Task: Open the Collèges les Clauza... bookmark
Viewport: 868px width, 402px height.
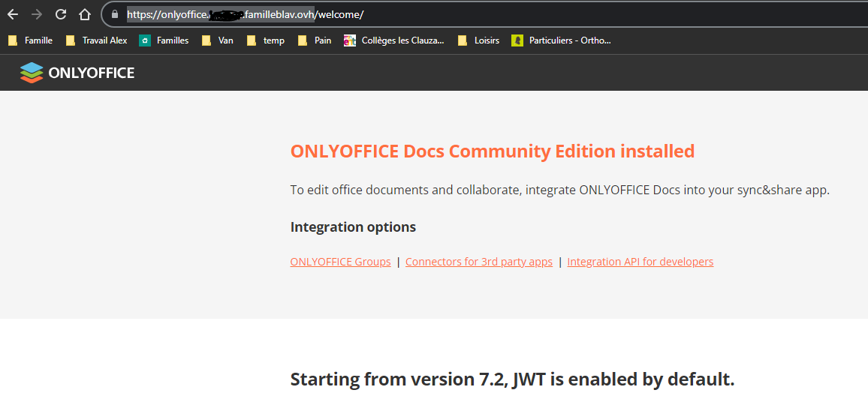Action: click(394, 40)
